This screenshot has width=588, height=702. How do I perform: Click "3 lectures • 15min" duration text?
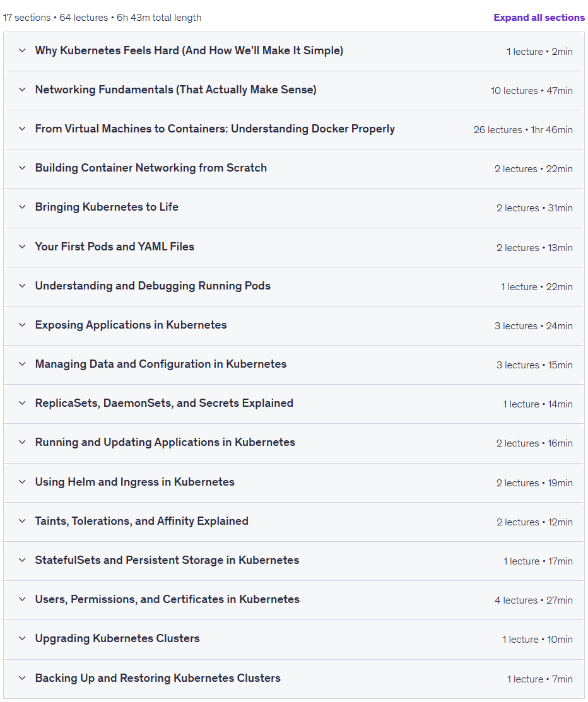click(x=534, y=365)
